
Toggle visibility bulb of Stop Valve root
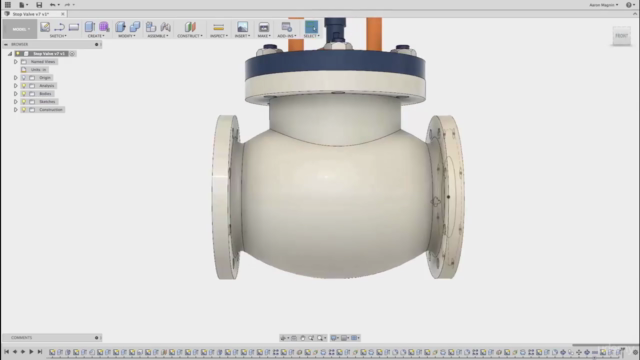(x=18, y=53)
